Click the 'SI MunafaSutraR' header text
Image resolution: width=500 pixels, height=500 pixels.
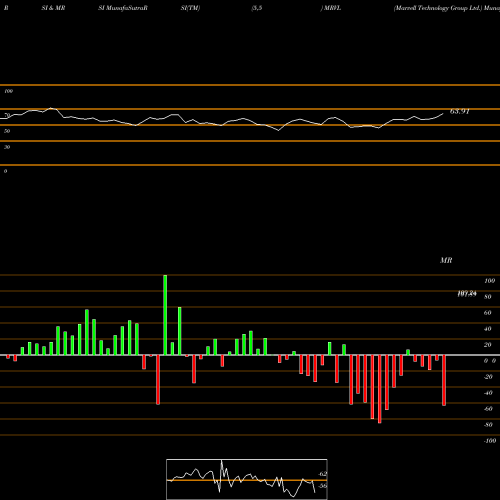tap(123, 8)
